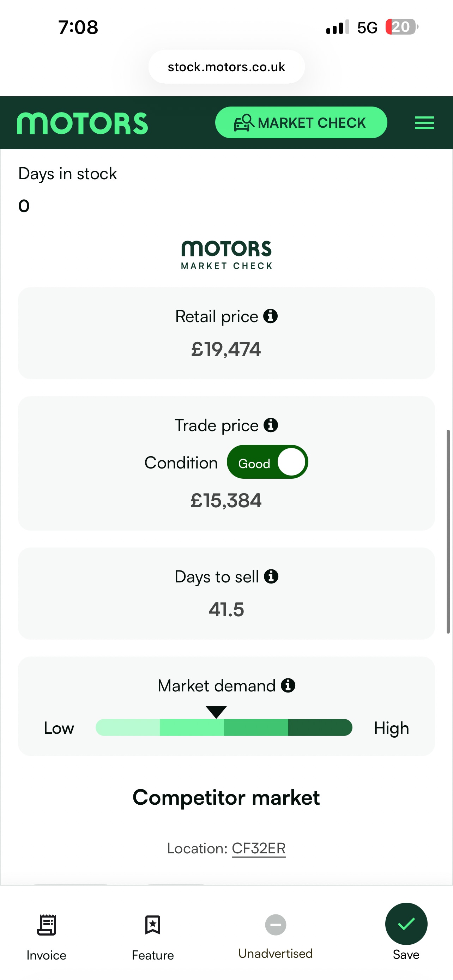Tap the stock.motors.co.uk address bar

coord(226,67)
